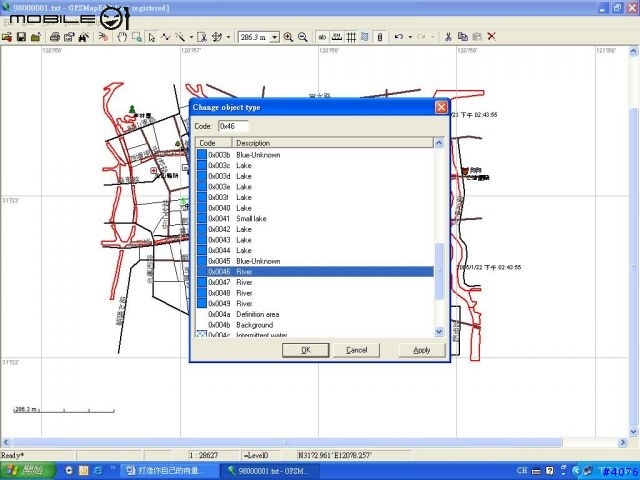
Task: Expand the Undo history dropdown arrow
Action: (410, 37)
